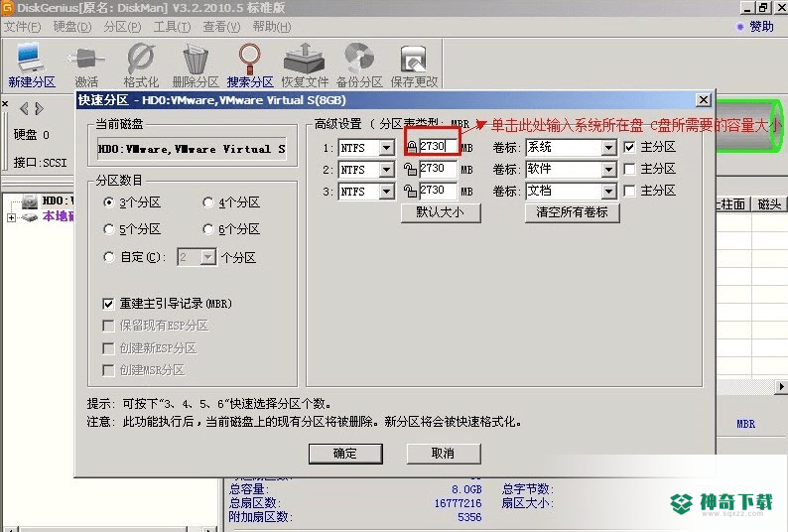The image size is (788, 532).
Task: Click the 清空所有卷标 button
Action: [573, 212]
